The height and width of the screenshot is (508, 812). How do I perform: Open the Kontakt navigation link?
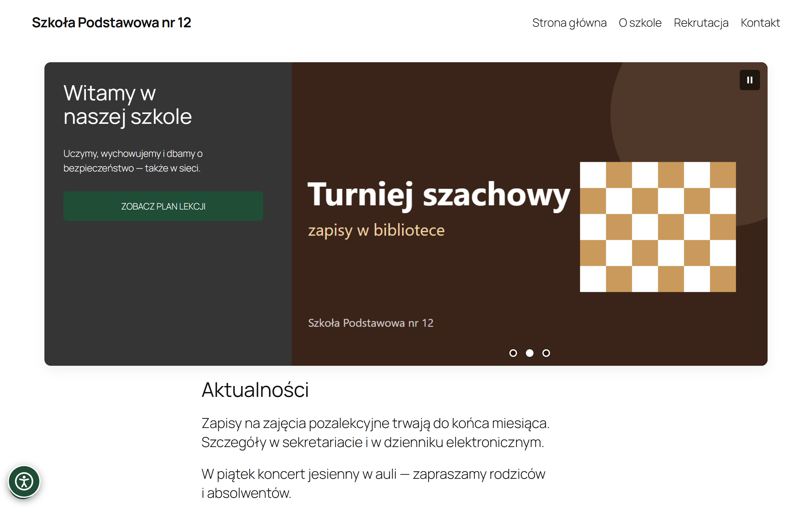[x=760, y=23]
